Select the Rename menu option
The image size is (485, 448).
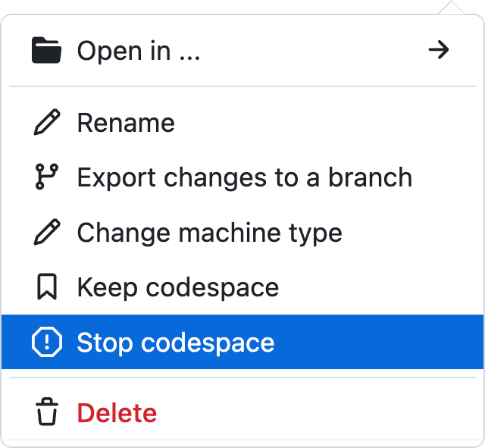(126, 123)
